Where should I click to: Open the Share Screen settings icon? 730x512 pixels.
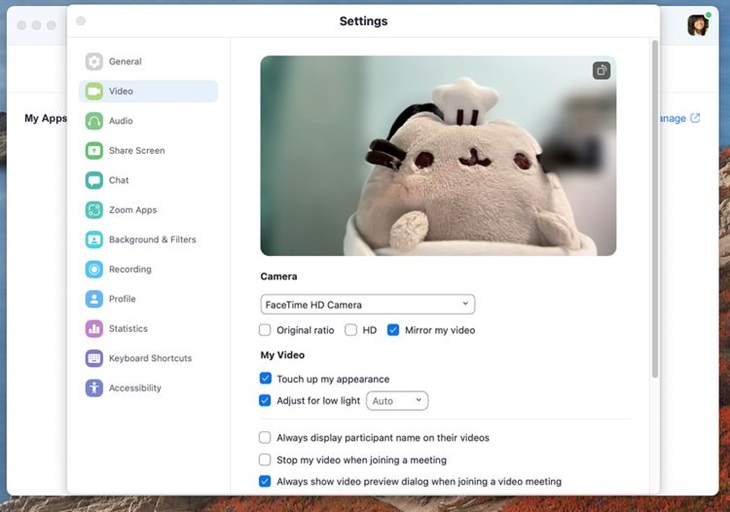pyautogui.click(x=94, y=151)
